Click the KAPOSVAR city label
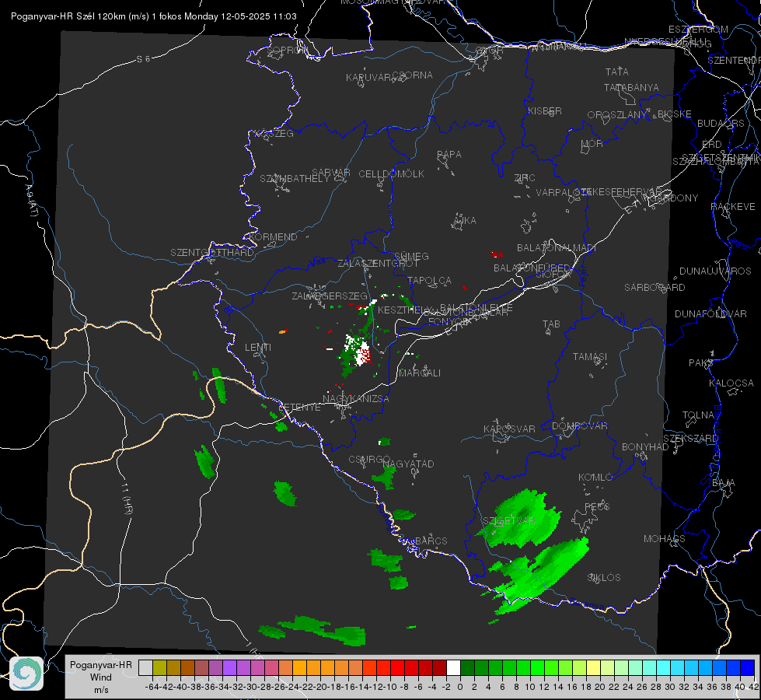Viewport: 761px width, 700px height. 509,429
